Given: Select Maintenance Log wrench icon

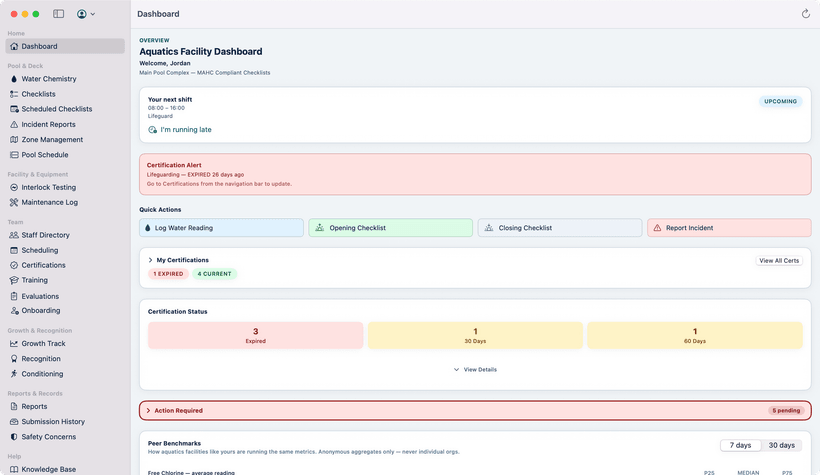Looking at the screenshot, I should pos(14,202).
